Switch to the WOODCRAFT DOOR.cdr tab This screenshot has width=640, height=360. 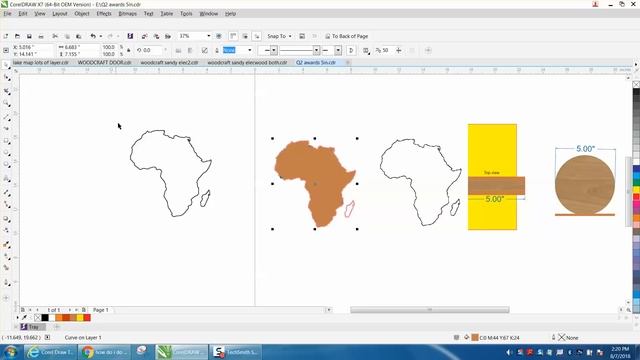click(x=104, y=62)
